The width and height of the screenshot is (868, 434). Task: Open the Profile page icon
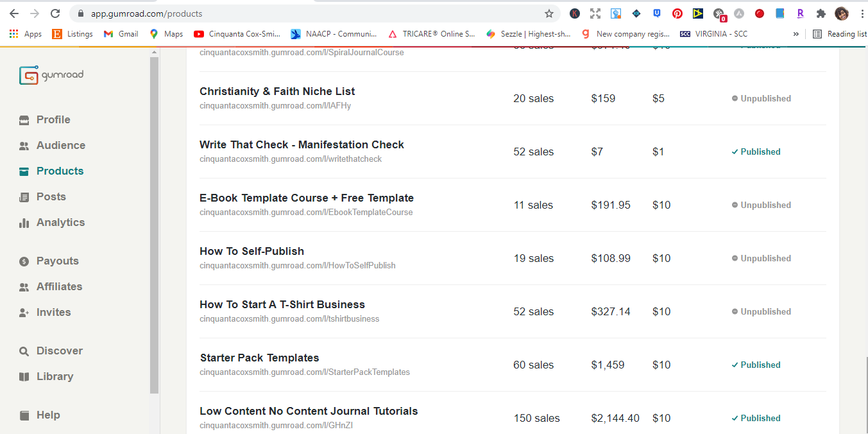(x=24, y=120)
